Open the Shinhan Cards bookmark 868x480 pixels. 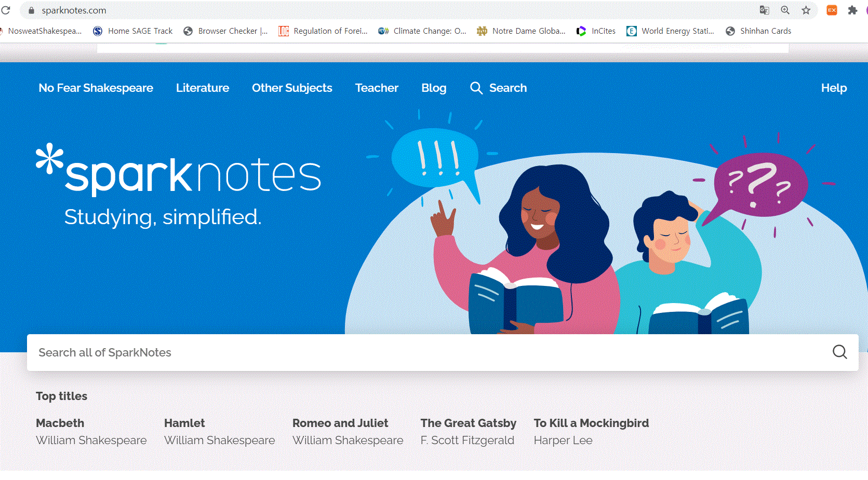pos(758,31)
